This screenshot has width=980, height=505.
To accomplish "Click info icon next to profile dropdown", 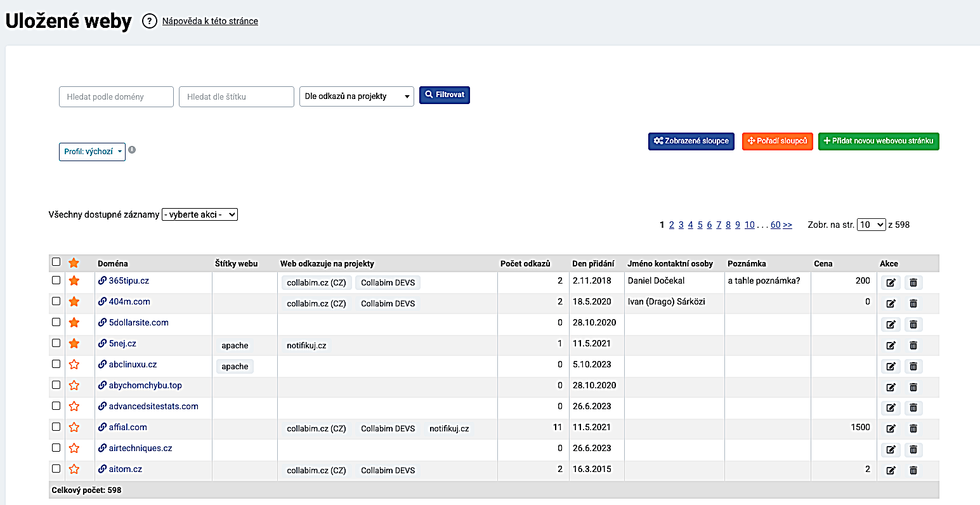I will (x=132, y=150).
